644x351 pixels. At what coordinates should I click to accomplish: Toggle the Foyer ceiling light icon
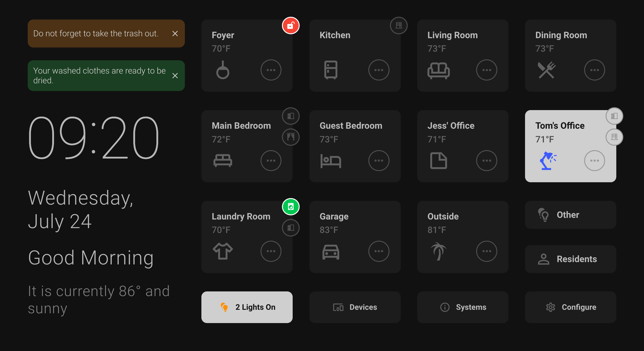click(223, 70)
